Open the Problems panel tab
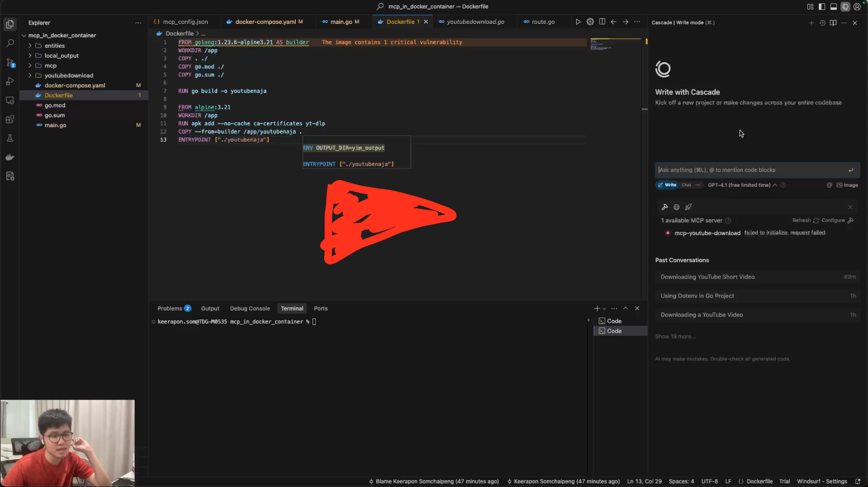Image resolution: width=868 pixels, height=487 pixels. point(174,309)
